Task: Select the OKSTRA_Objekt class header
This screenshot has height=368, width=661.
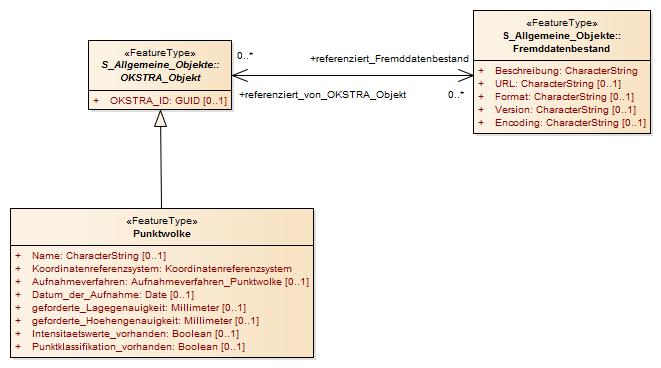Action: coord(160,65)
